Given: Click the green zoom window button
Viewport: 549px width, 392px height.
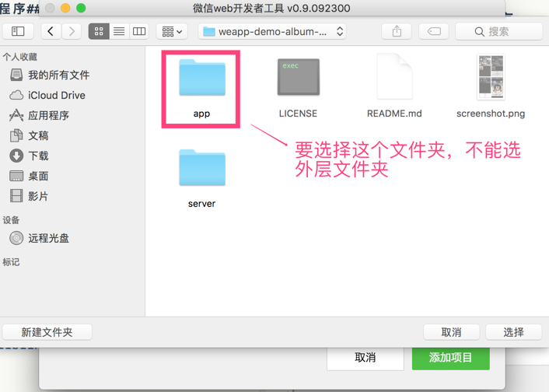Looking at the screenshot, I should 81,8.
